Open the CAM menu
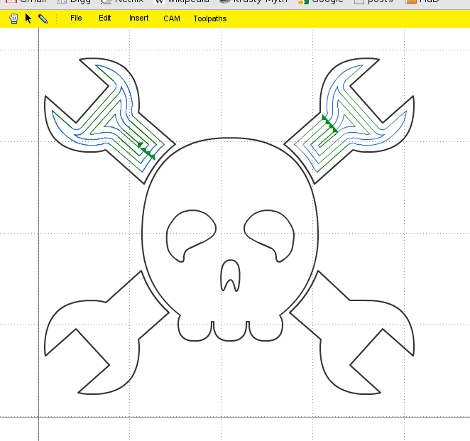Screen dimensions: 470x441 pos(172,19)
